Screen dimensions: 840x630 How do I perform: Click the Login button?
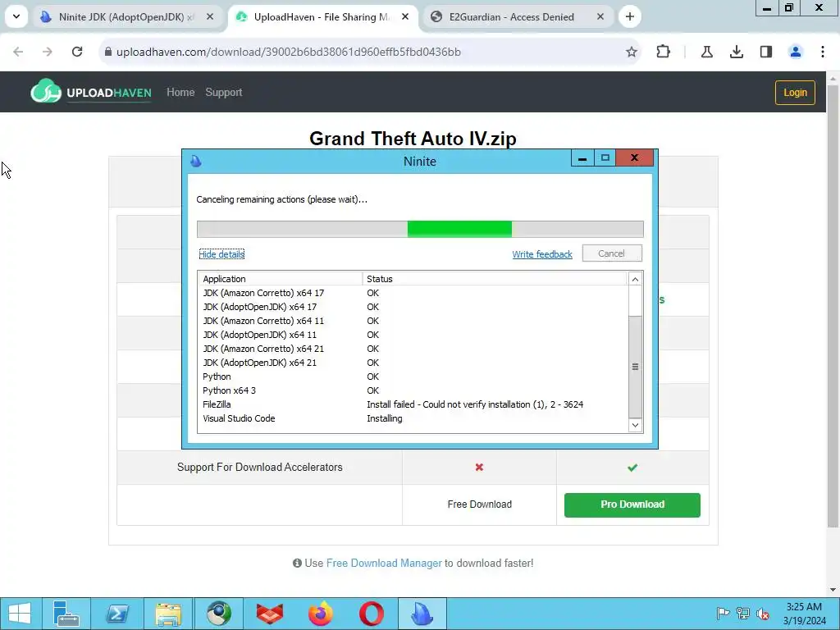[x=795, y=92]
